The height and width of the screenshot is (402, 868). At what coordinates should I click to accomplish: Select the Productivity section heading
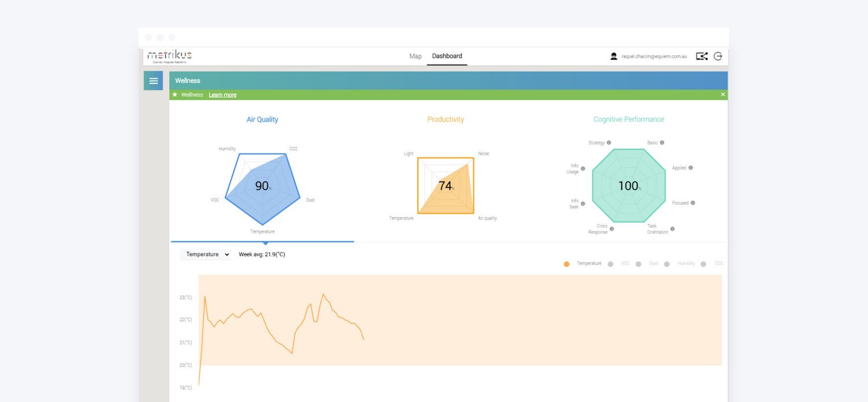click(x=446, y=120)
